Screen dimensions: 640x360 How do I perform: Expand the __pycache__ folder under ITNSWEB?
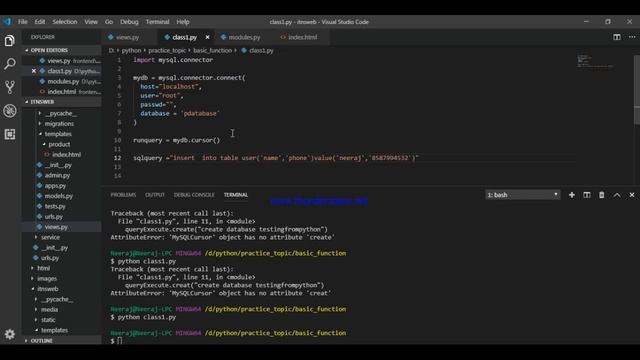61,113
